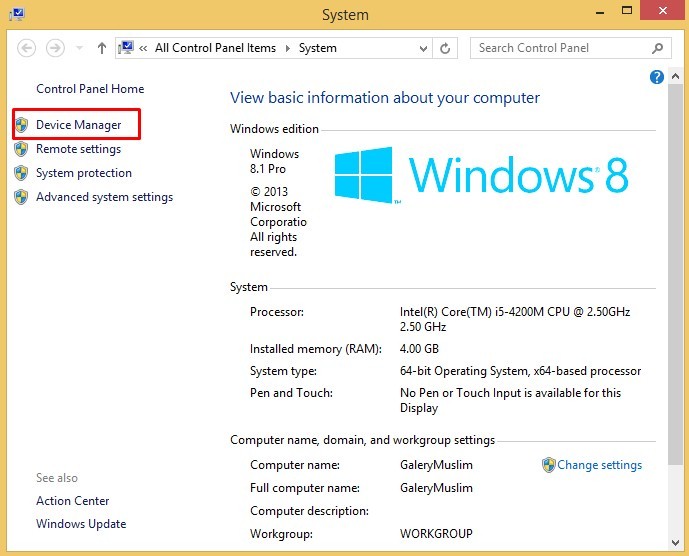Open System protection link
The height and width of the screenshot is (556, 689).
click(x=84, y=173)
